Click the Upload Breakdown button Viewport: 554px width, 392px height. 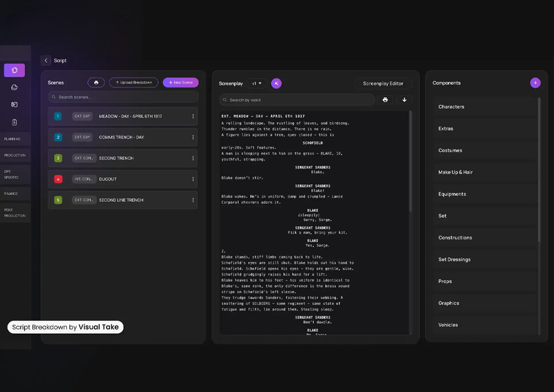[x=134, y=82]
